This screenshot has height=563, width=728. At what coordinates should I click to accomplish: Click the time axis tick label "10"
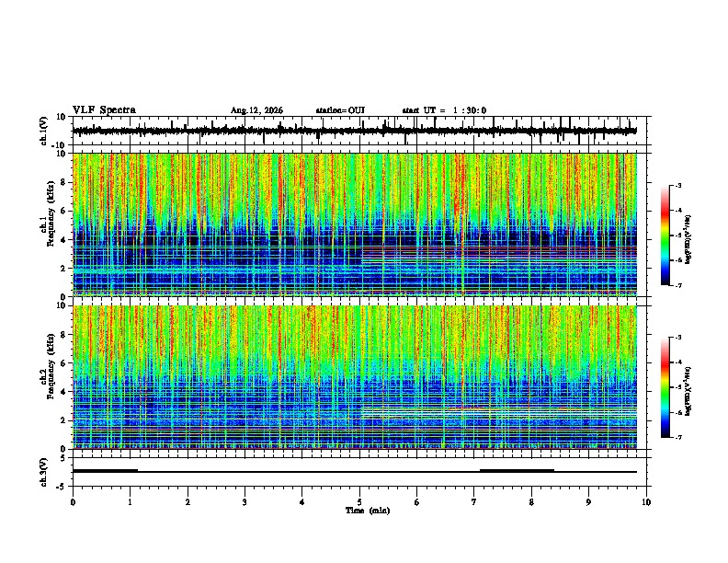click(x=646, y=502)
